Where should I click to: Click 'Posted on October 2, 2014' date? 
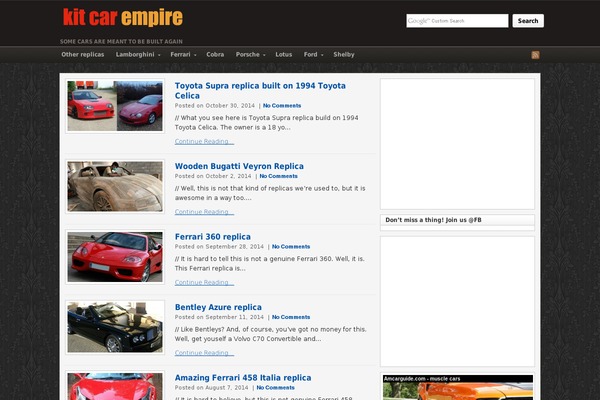[x=213, y=176]
